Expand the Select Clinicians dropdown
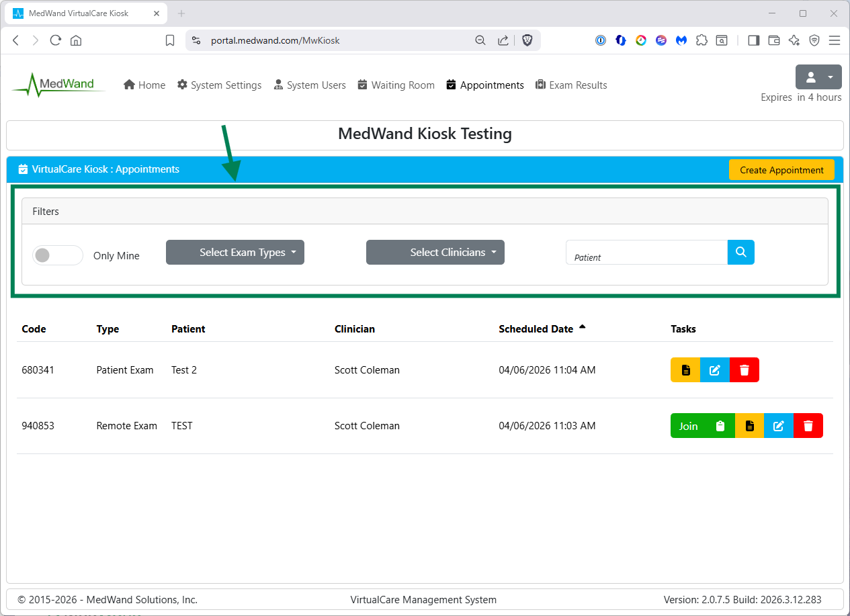Screen dimensions: 850x616 pyautogui.click(x=435, y=253)
